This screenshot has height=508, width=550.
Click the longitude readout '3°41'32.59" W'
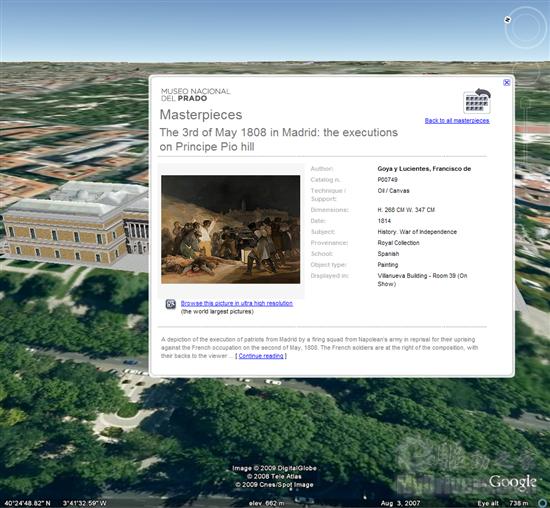(84, 503)
